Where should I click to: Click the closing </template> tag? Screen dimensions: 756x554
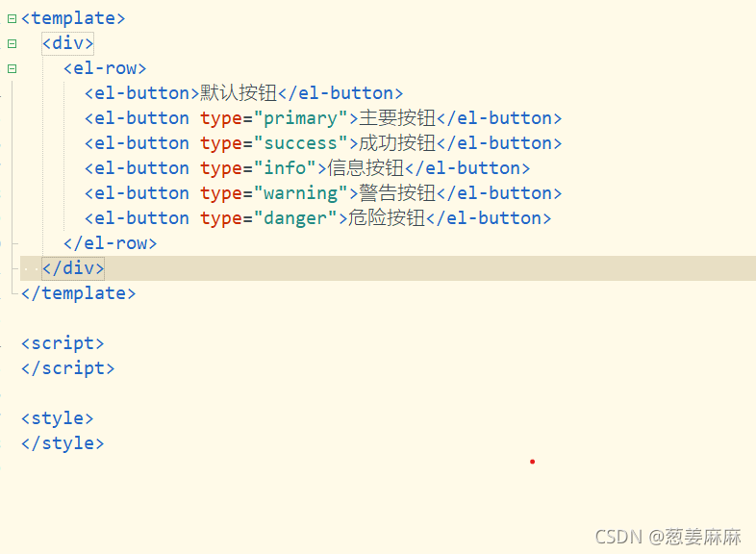[79, 293]
